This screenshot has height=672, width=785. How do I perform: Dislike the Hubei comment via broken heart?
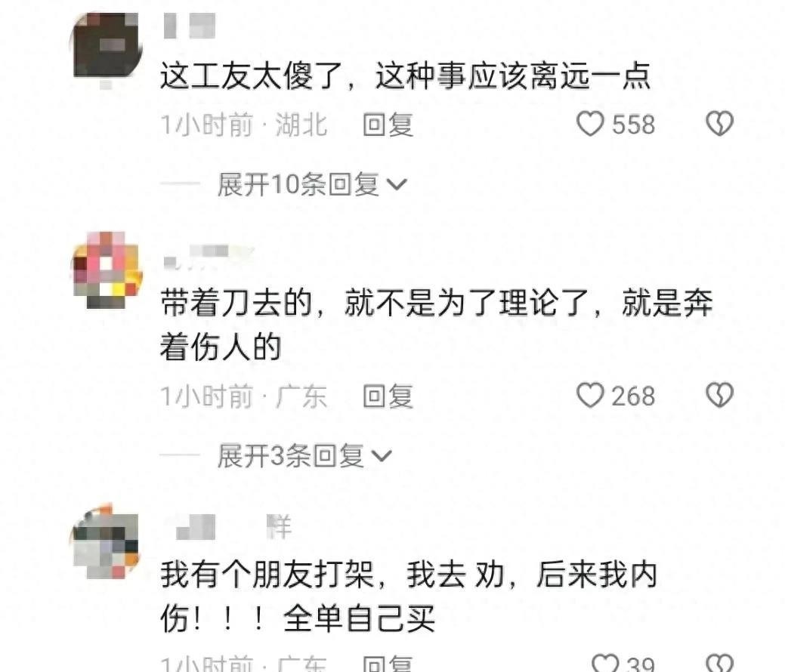coord(719,124)
